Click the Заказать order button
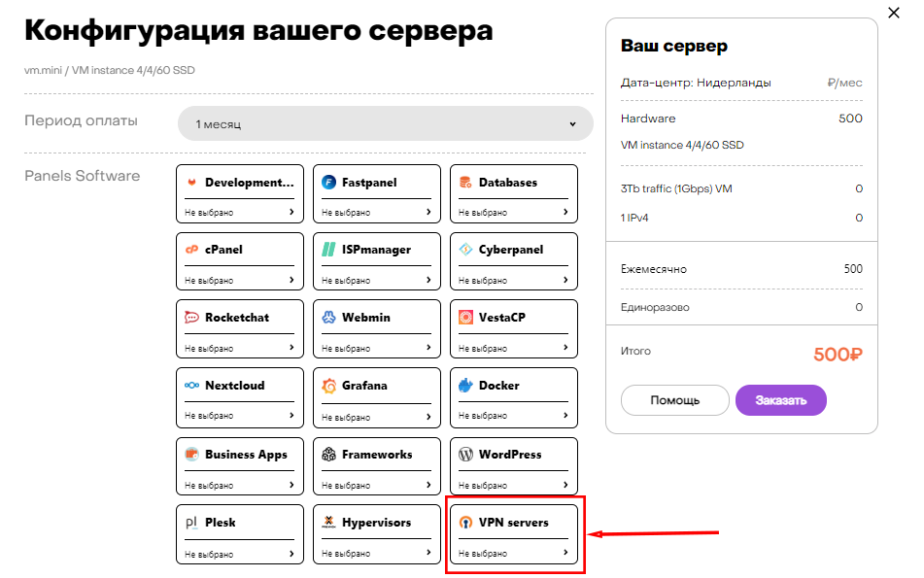The image size is (924, 578). pyautogui.click(x=781, y=400)
